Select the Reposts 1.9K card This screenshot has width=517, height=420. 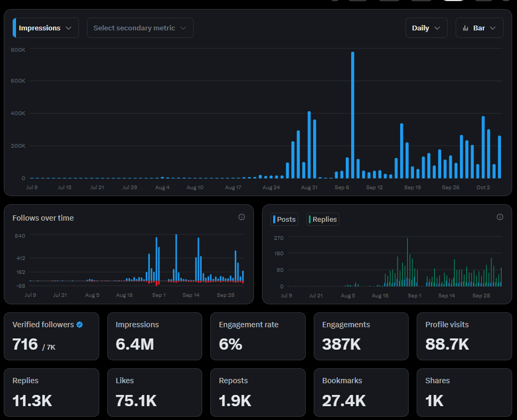tap(258, 392)
